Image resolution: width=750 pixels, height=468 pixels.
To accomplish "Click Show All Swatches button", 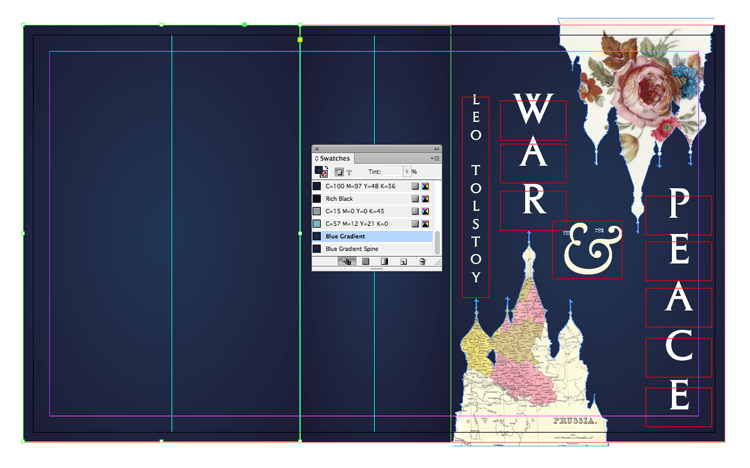I will tap(347, 261).
